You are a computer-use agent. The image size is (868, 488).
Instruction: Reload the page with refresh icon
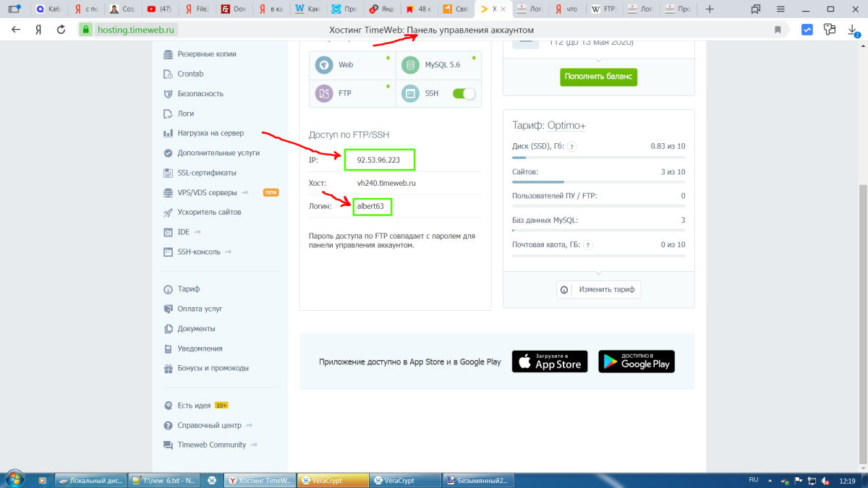[x=61, y=30]
